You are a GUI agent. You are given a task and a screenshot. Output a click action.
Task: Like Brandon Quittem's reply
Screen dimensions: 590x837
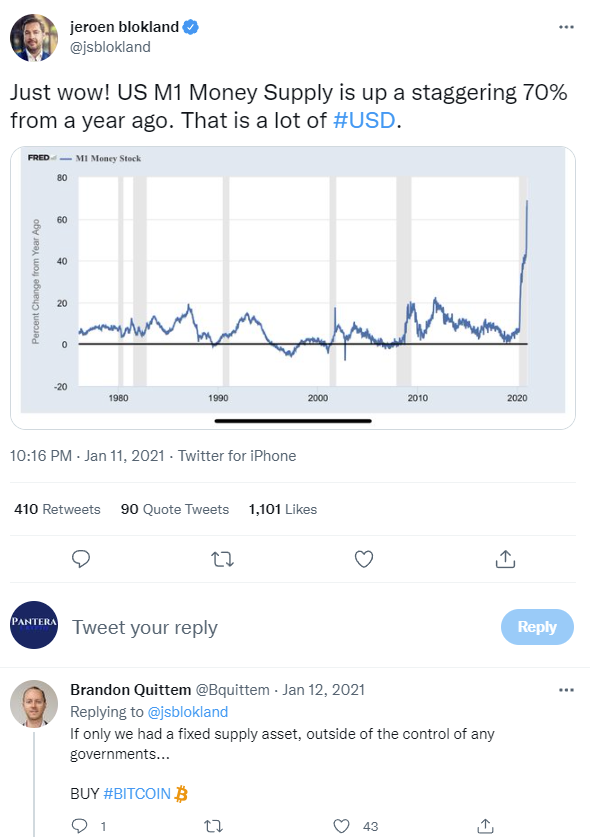click(341, 826)
